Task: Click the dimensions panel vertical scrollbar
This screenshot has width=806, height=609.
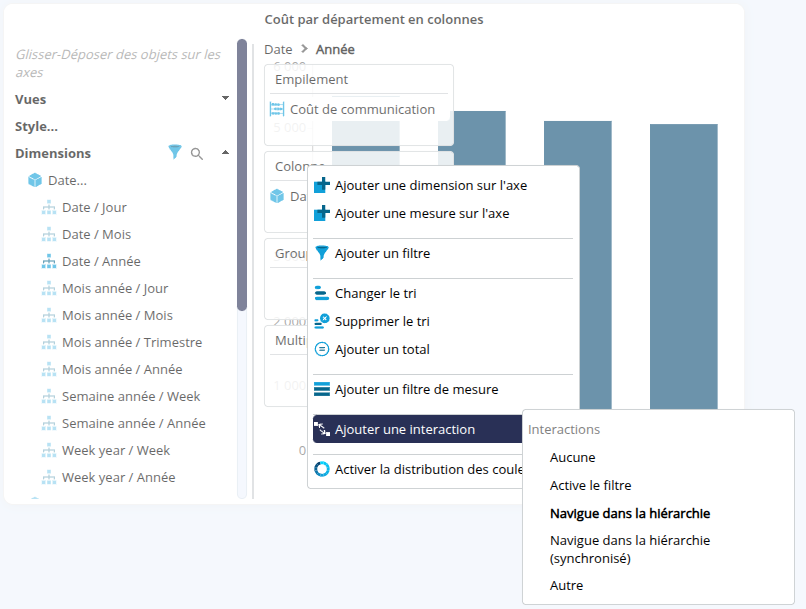Action: pos(242,175)
